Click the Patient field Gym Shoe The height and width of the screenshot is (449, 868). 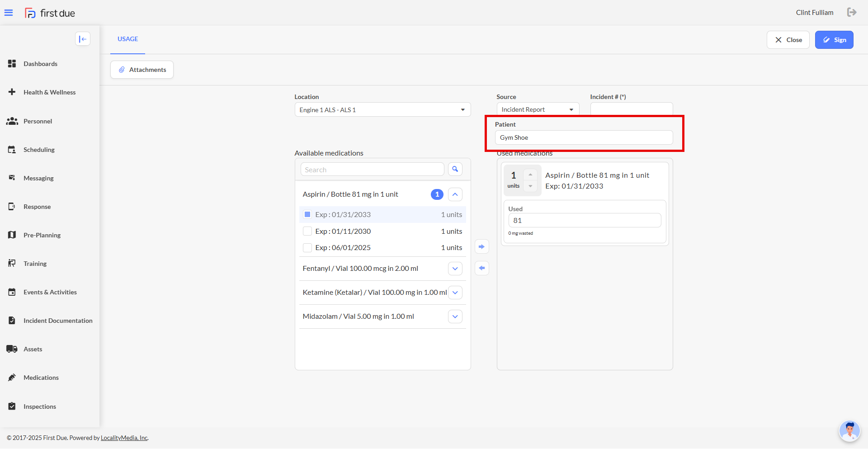[x=584, y=137]
